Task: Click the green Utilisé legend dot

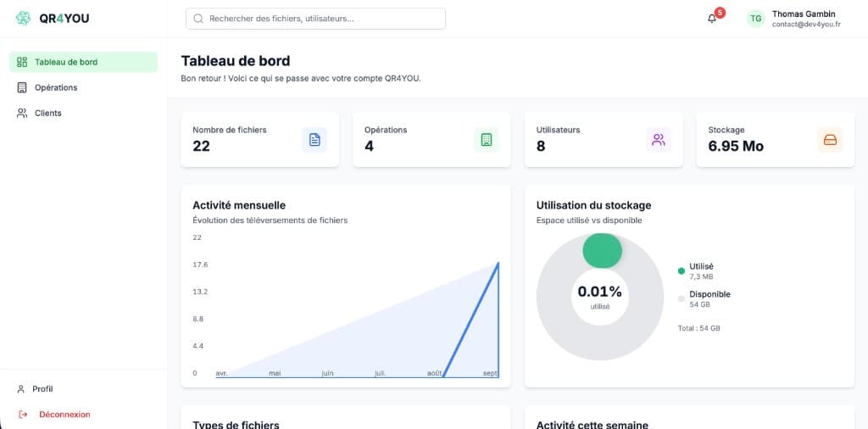Action: (x=681, y=270)
